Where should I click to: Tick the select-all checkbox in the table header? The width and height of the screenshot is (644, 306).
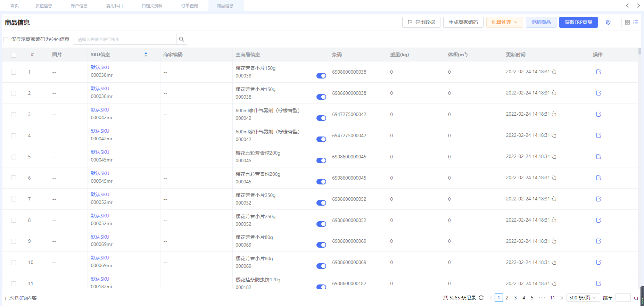(x=14, y=55)
